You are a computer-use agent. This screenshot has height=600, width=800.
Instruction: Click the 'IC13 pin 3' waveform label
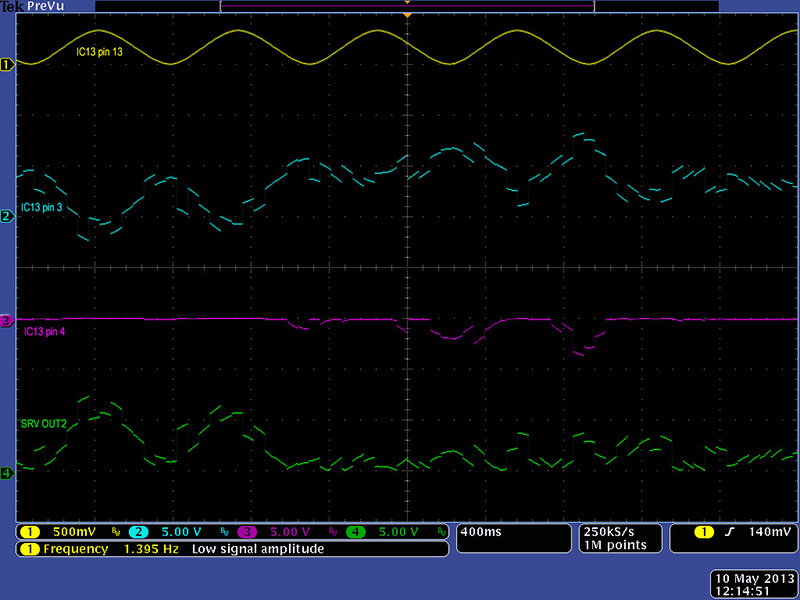tap(45, 207)
